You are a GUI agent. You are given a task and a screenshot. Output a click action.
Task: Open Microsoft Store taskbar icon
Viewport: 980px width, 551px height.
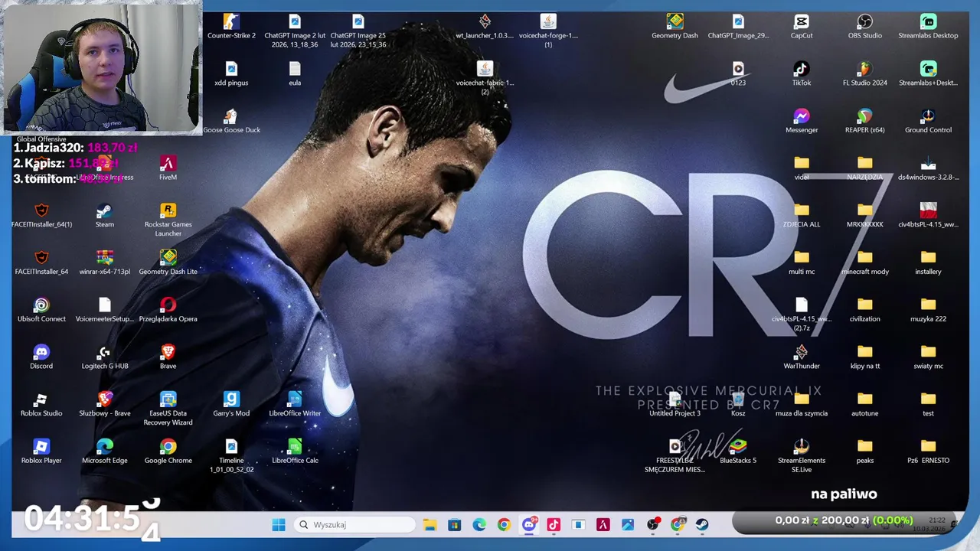[x=455, y=524]
